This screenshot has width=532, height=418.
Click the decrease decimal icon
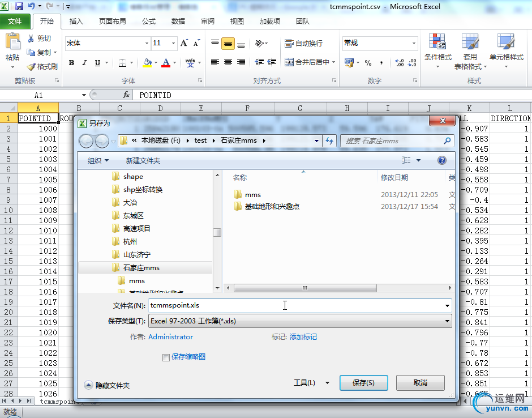click(412, 62)
